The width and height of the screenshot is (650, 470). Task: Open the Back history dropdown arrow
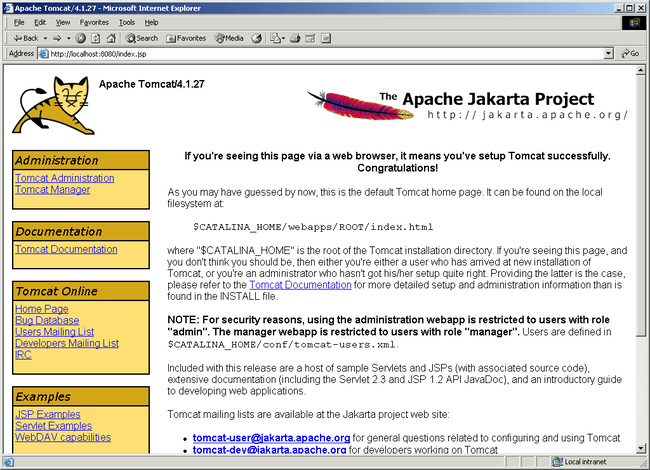tap(45, 38)
